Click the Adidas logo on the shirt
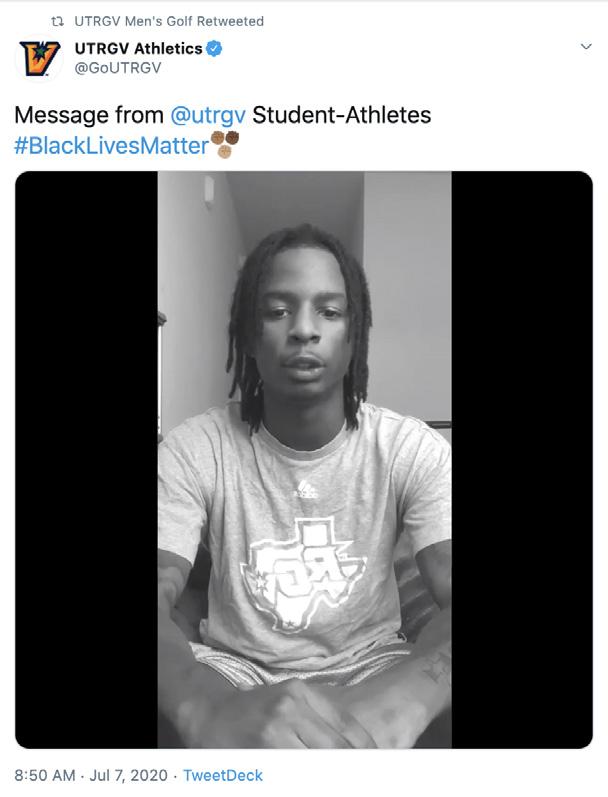Screen dimensions: 608x797 tap(307, 489)
